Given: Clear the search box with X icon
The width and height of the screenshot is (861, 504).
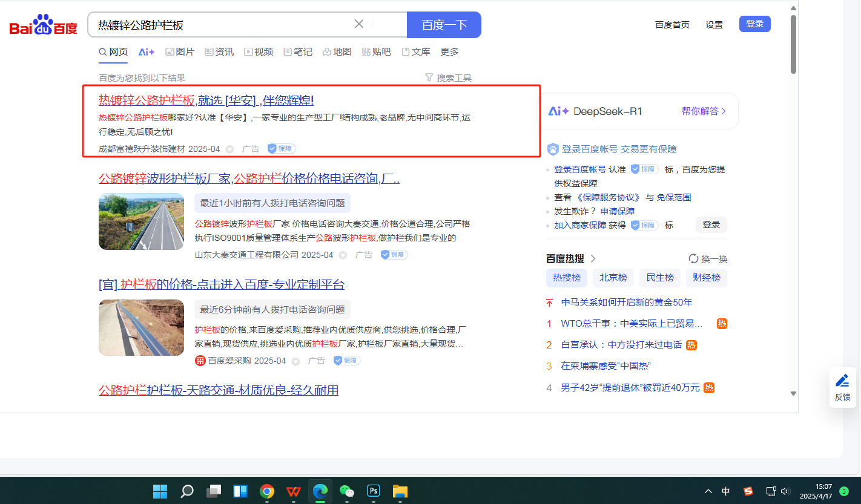Looking at the screenshot, I should tap(359, 24).
